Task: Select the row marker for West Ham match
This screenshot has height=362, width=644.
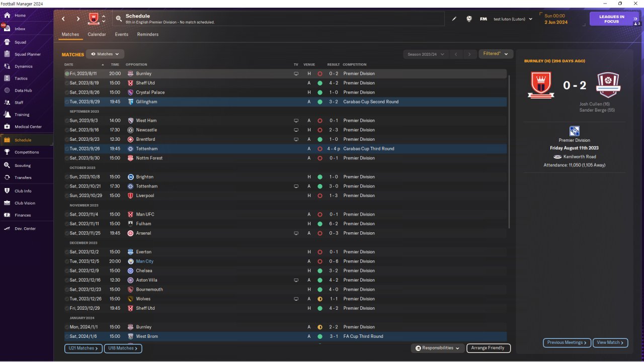Action: pyautogui.click(x=67, y=121)
